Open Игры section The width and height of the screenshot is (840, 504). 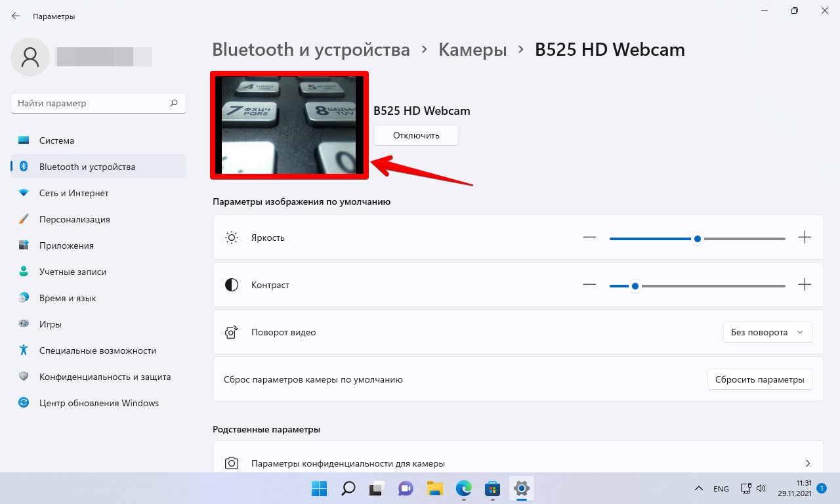point(98,324)
